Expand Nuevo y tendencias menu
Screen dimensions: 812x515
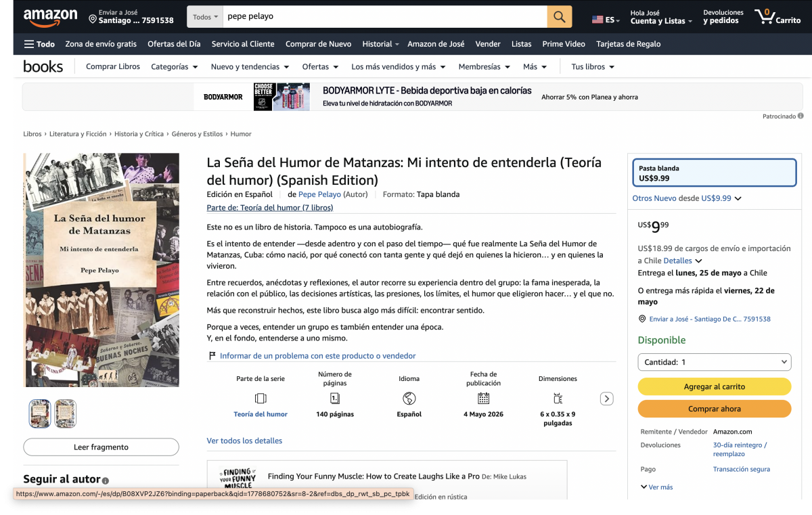click(x=250, y=67)
